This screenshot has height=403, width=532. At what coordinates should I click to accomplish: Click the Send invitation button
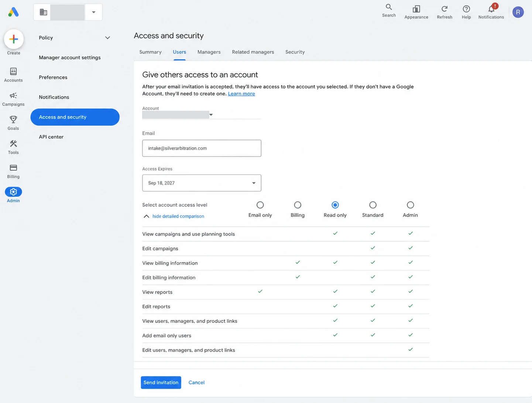pos(161,383)
